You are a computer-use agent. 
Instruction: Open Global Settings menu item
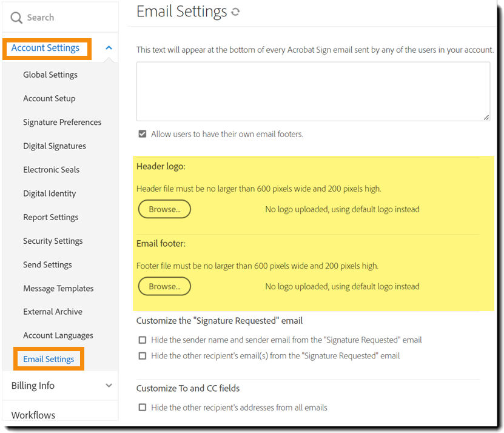50,75
